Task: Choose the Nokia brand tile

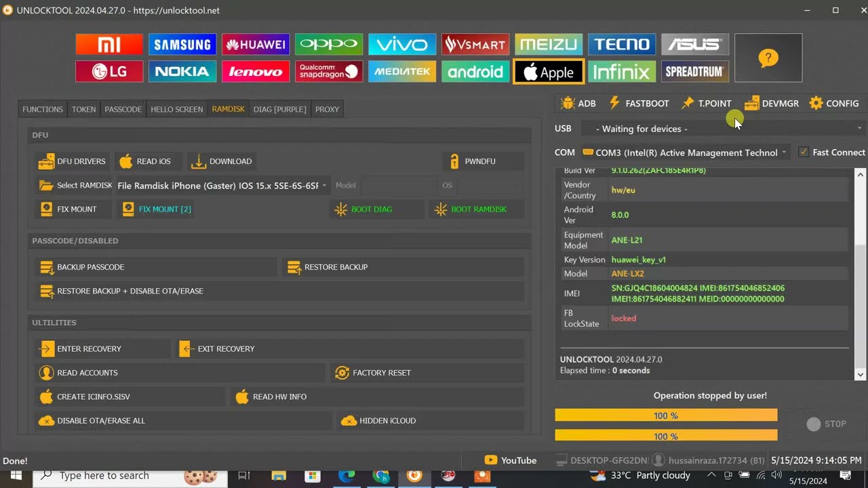Action: (182, 71)
